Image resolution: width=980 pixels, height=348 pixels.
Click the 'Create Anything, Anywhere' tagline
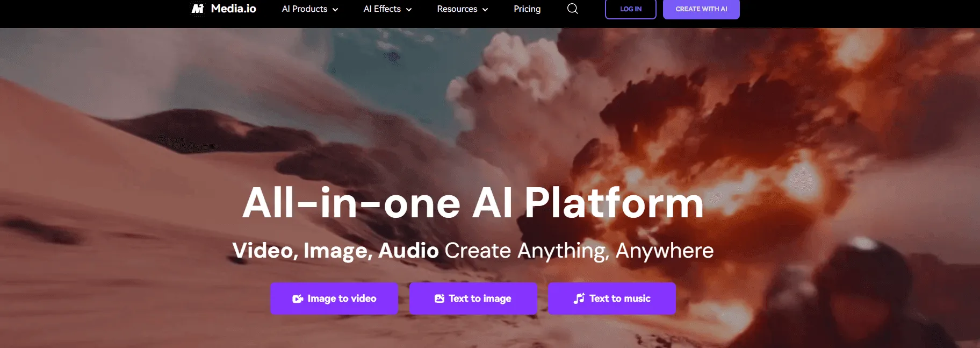coord(579,251)
